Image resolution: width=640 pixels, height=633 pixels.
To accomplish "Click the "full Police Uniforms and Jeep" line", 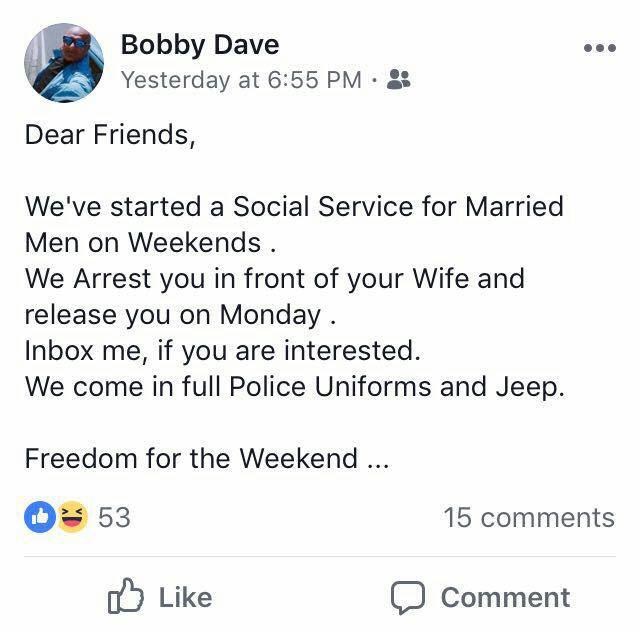I will (295, 387).
